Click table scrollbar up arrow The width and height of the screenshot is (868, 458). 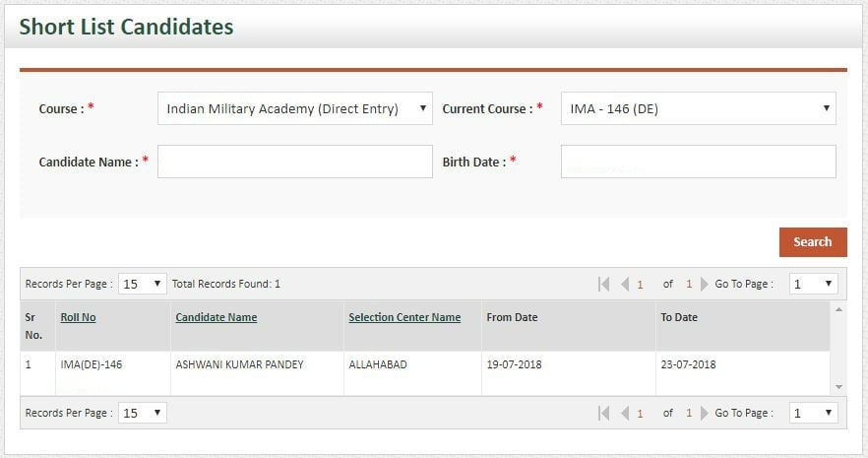(x=838, y=309)
